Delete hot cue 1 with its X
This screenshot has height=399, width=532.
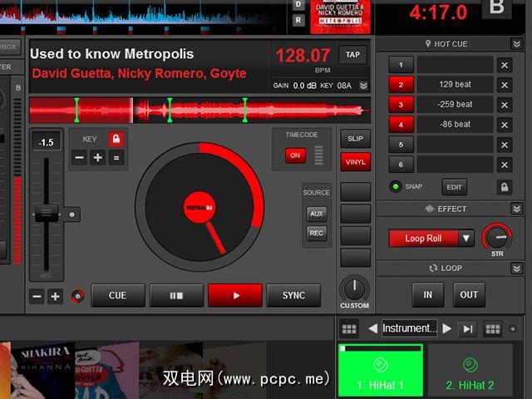[505, 65]
